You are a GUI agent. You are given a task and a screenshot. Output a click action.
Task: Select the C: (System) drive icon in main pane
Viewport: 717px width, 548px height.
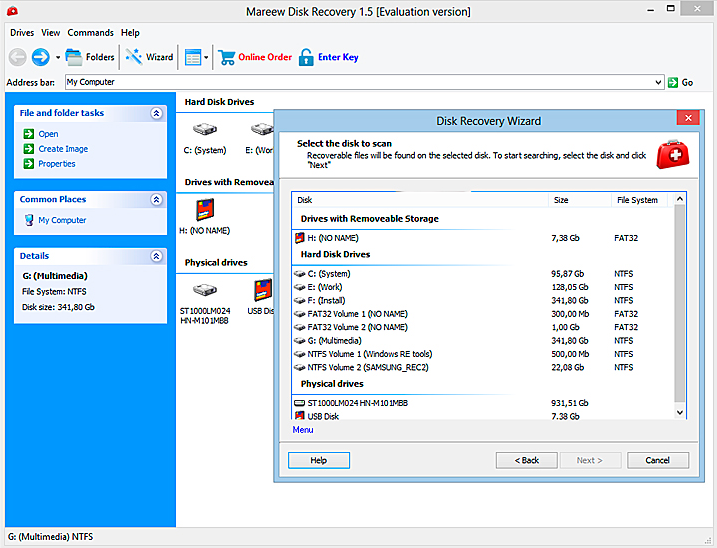(x=203, y=130)
